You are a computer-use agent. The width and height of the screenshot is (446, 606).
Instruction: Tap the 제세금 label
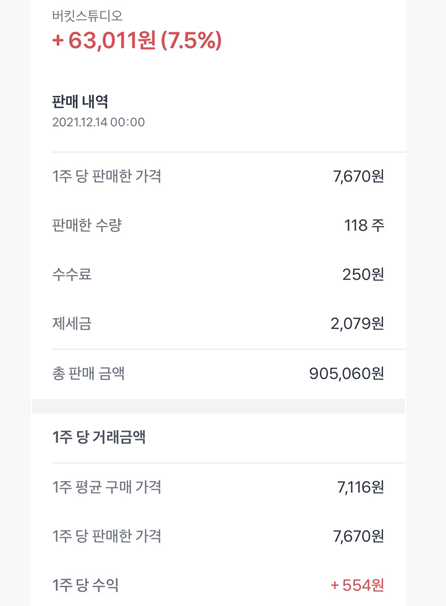(72, 323)
